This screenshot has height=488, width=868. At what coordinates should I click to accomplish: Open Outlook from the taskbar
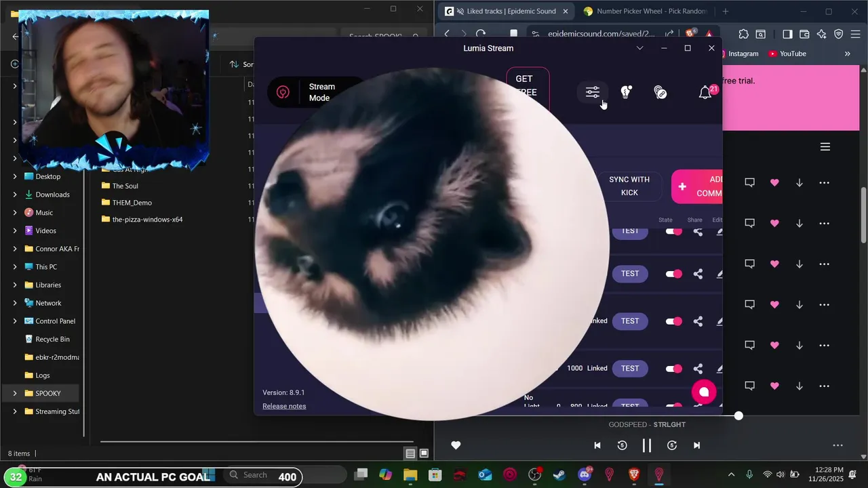(485, 475)
